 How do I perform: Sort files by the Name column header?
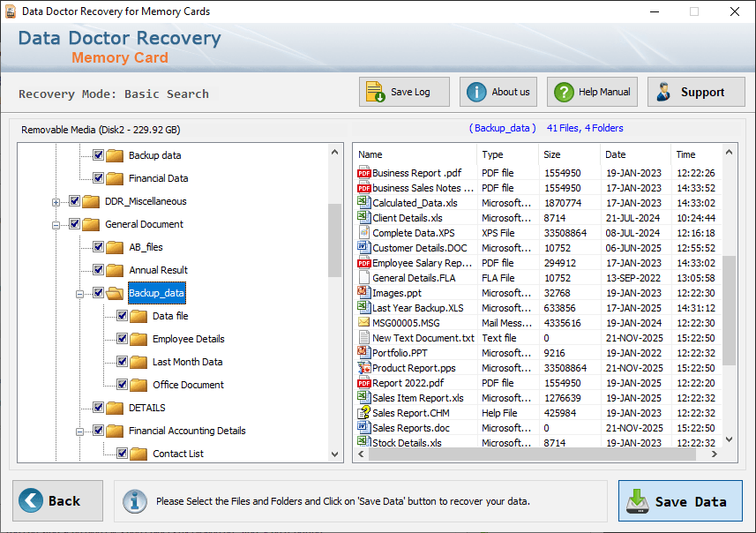[415, 154]
